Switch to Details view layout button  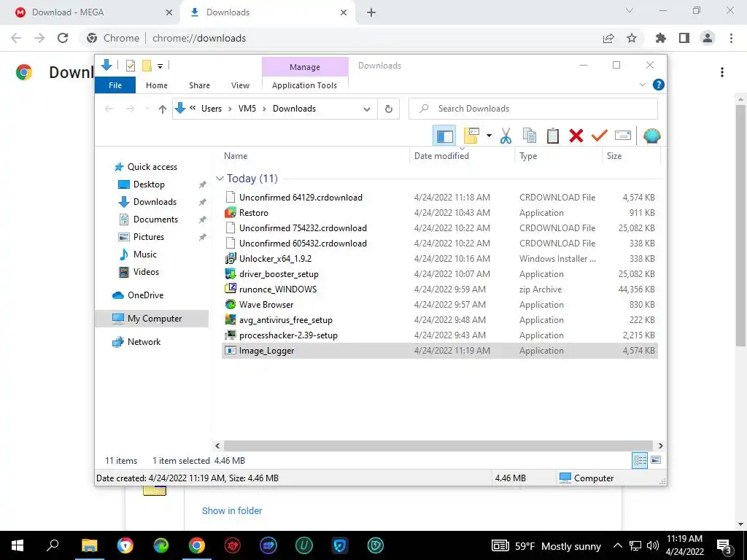640,461
